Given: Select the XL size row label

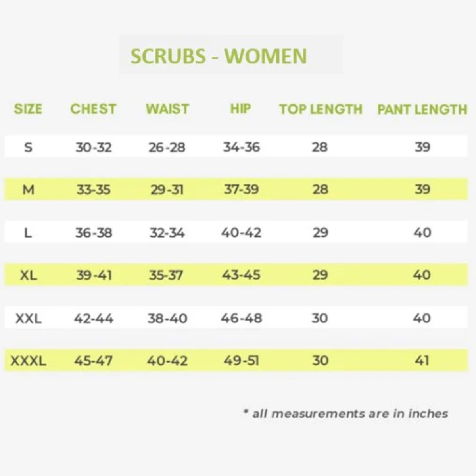Looking at the screenshot, I should (x=28, y=275).
